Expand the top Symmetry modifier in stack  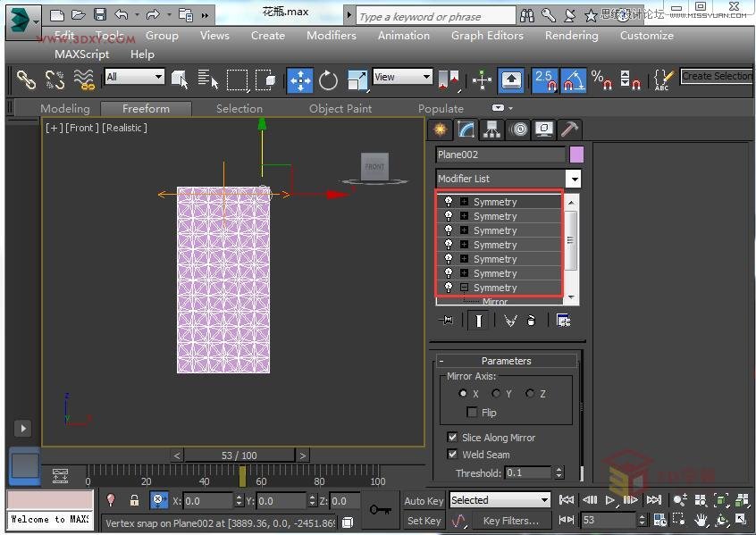(x=464, y=202)
